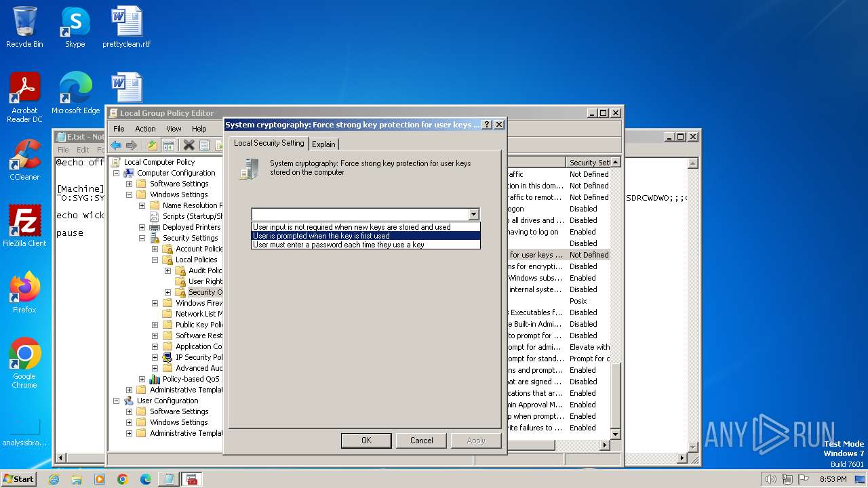
Task: Open Help menu in Group Policy Editor
Action: [x=199, y=129]
